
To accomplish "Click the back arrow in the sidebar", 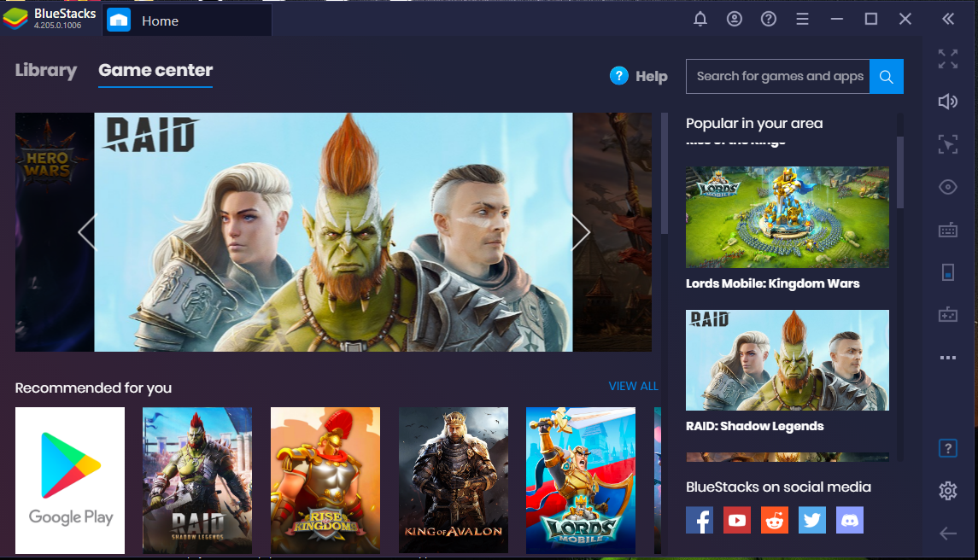I will 948,534.
